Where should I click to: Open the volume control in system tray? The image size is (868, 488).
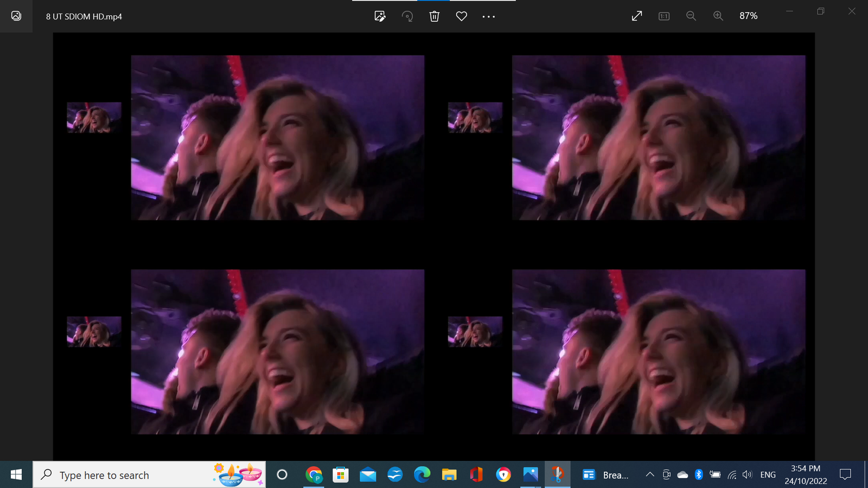(x=748, y=475)
